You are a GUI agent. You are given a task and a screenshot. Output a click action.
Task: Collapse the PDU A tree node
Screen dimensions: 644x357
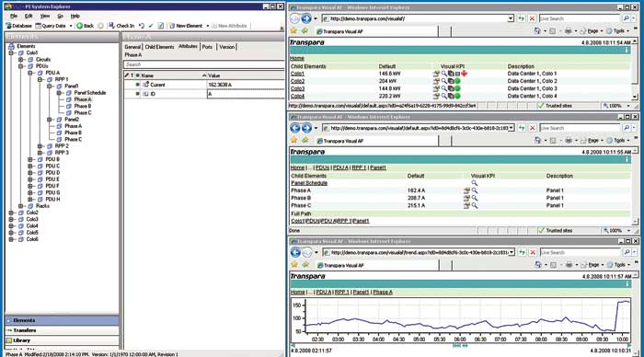[30, 73]
